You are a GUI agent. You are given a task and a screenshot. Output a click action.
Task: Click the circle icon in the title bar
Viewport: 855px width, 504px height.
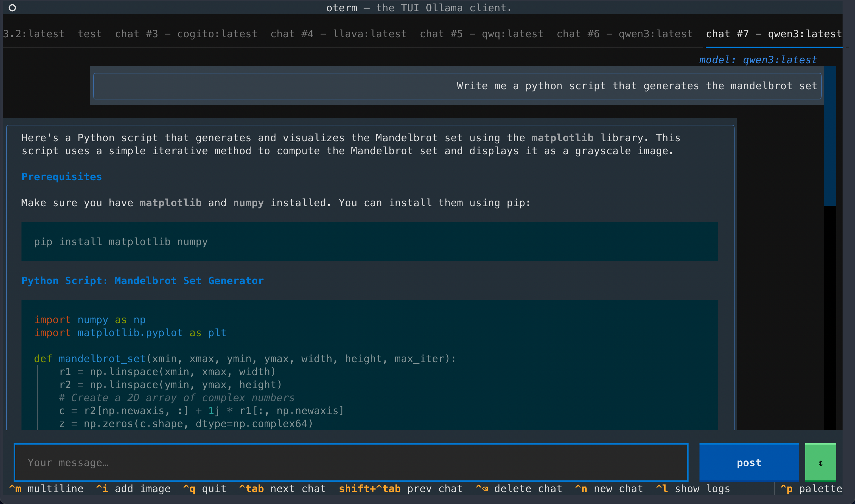pos(12,7)
